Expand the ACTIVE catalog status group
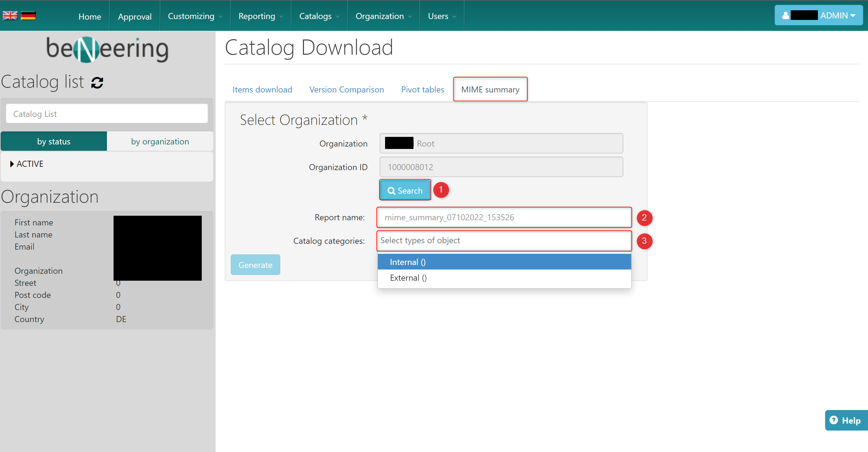Viewport: 868px width, 452px height. click(x=12, y=164)
